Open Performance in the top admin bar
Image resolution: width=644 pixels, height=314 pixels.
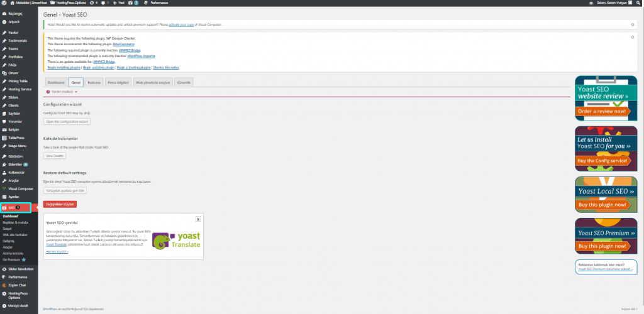(156, 3)
